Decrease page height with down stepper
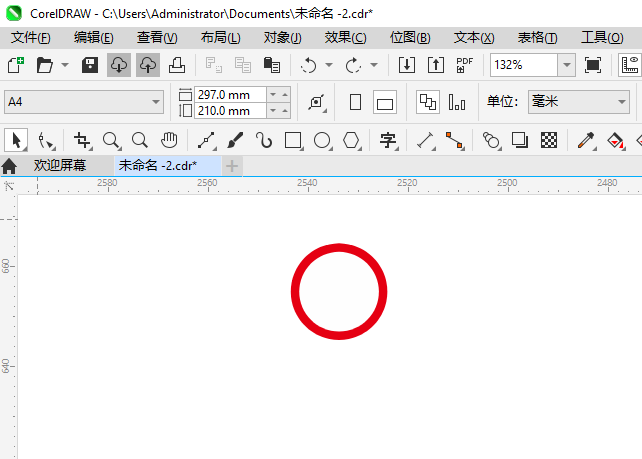Viewport: 642px width, 459px height. click(273, 111)
